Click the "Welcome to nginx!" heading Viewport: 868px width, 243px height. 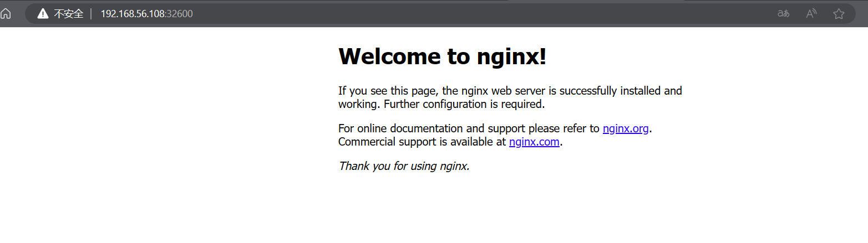point(442,56)
